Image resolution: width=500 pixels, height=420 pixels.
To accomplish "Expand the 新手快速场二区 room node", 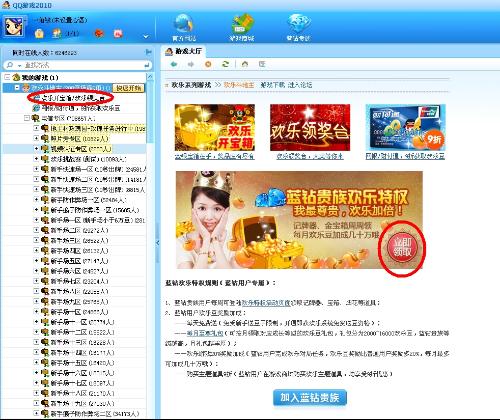I will (x=36, y=179).
